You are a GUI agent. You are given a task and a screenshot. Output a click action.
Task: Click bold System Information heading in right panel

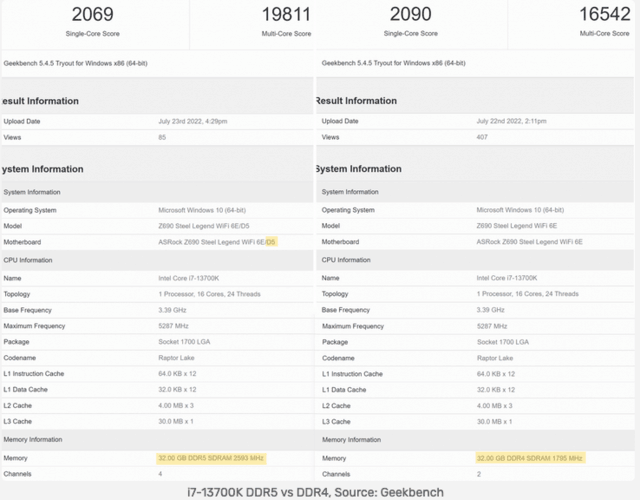click(x=359, y=169)
